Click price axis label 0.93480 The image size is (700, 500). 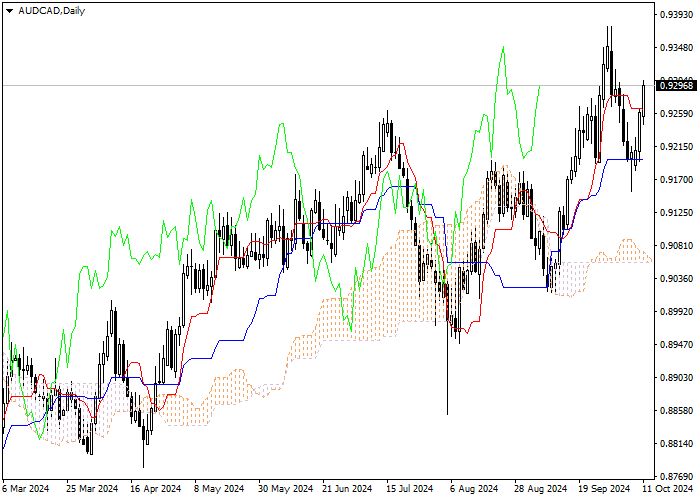point(677,48)
